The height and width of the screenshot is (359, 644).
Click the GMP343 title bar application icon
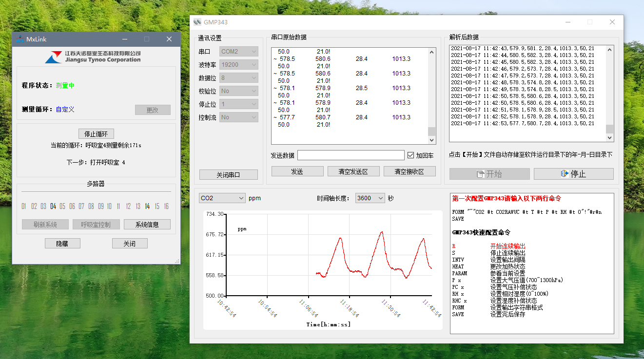coord(197,22)
